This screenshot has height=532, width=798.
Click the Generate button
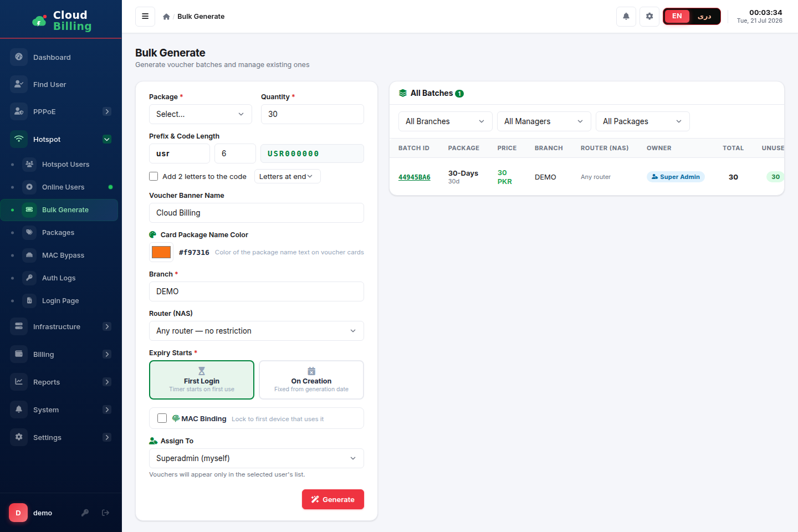(x=333, y=499)
